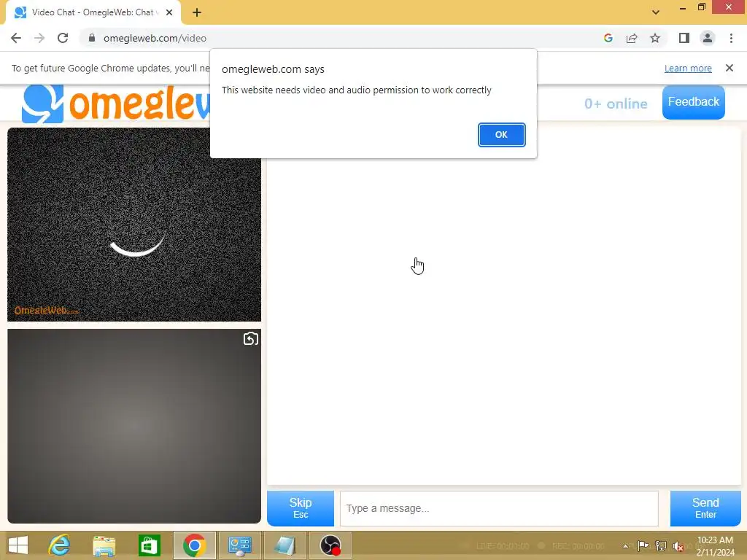Restore down the Chrome window
This screenshot has width=747, height=560.
pyautogui.click(x=701, y=7)
